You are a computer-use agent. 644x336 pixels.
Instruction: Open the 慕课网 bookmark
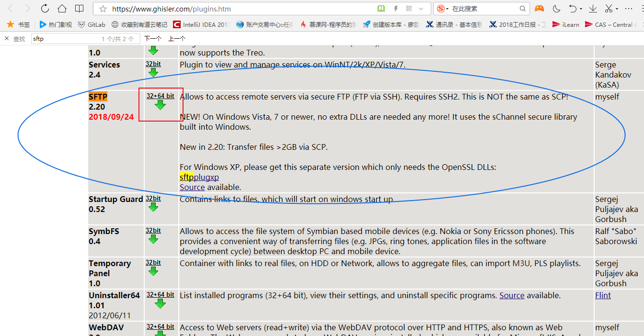328,24
